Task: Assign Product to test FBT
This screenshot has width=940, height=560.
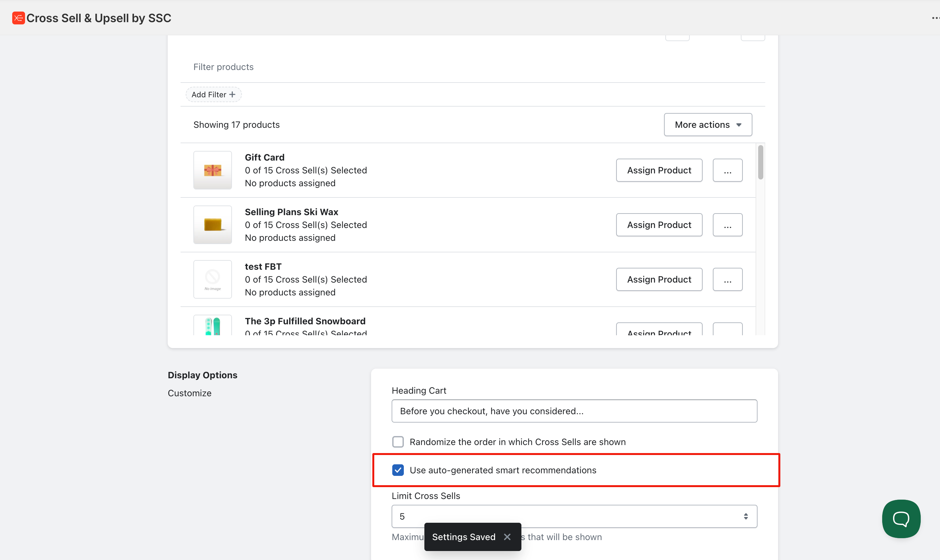Action: pyautogui.click(x=659, y=279)
